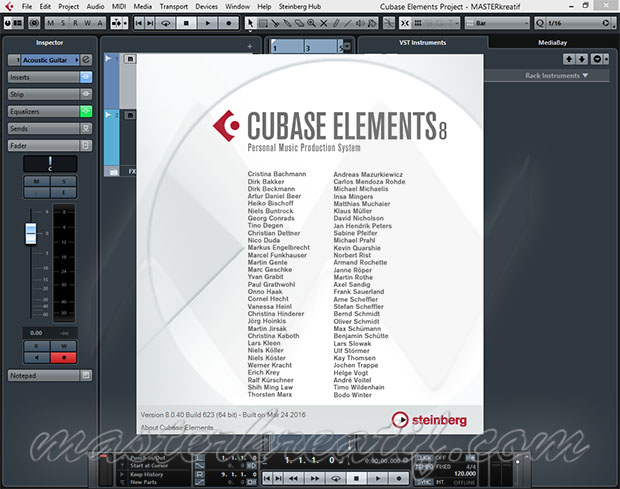Click the Constrain Delay Compensation icon
The width and height of the screenshot is (620, 489).
pos(34,23)
